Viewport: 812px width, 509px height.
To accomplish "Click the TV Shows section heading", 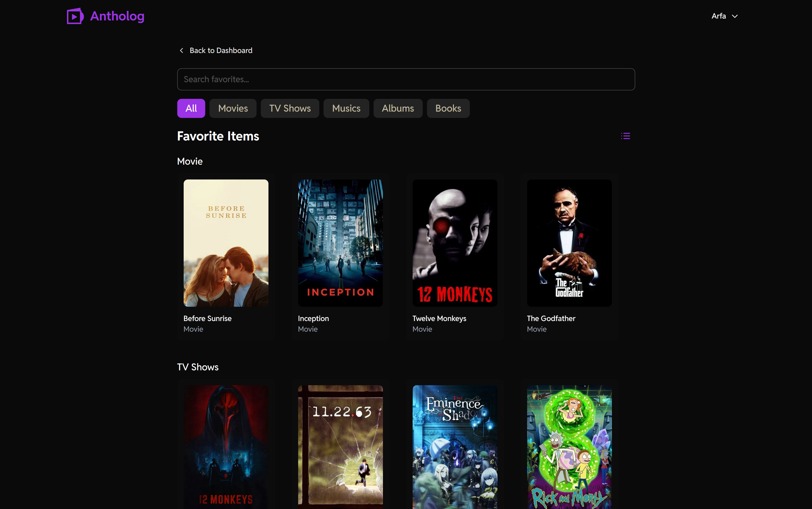I will click(197, 367).
